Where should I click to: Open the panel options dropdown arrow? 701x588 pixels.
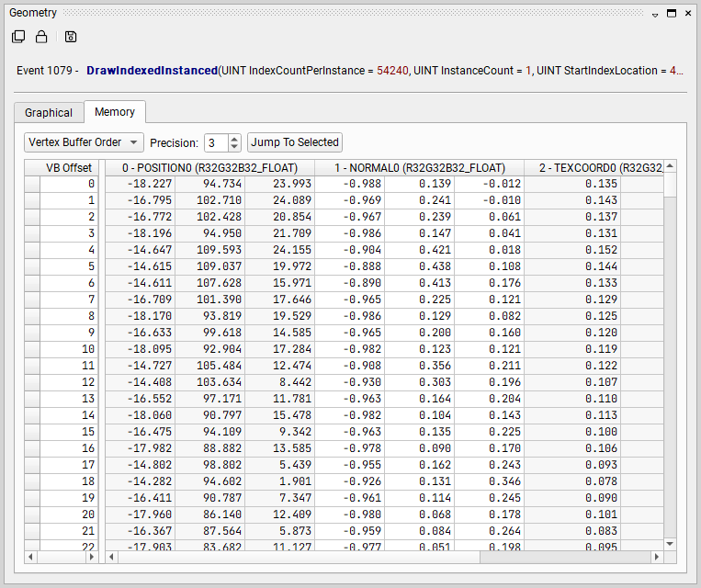tap(655, 15)
